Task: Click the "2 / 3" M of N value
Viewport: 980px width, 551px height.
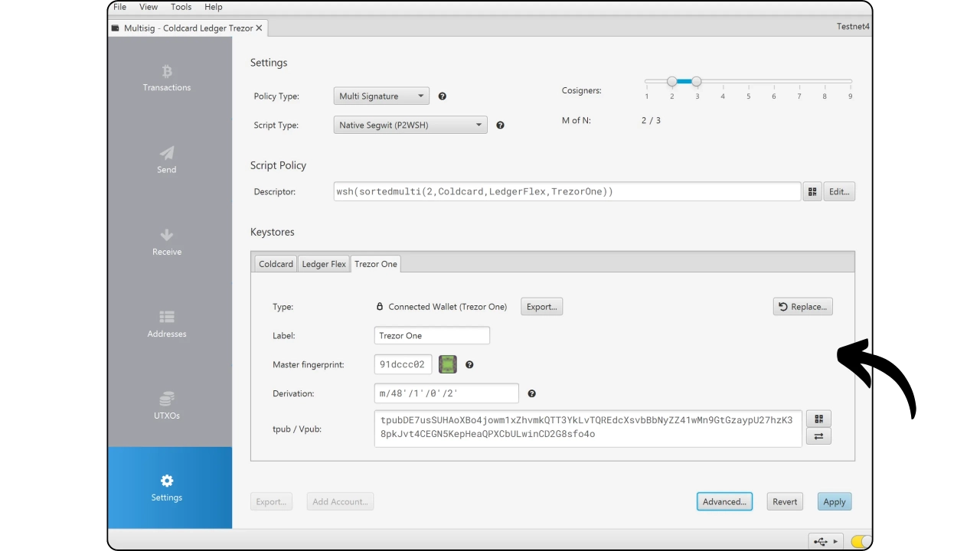Action: (651, 120)
